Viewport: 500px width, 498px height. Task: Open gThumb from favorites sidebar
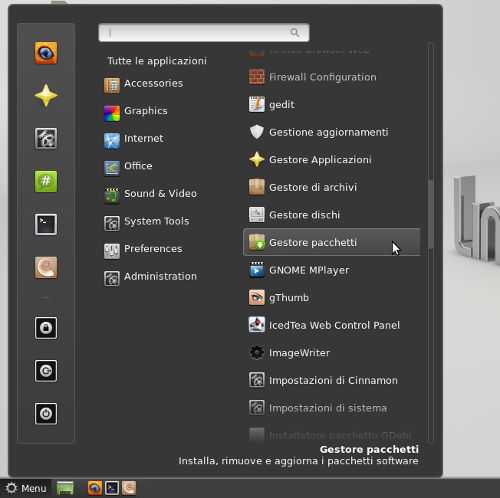46,53
